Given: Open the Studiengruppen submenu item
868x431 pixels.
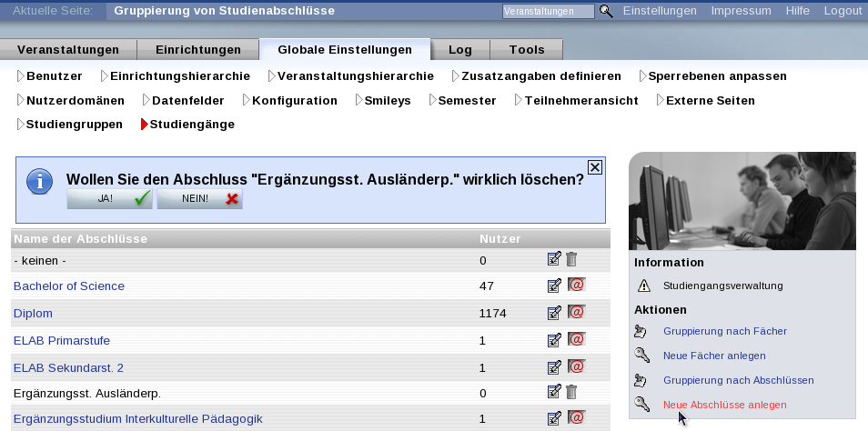Looking at the screenshot, I should [74, 124].
